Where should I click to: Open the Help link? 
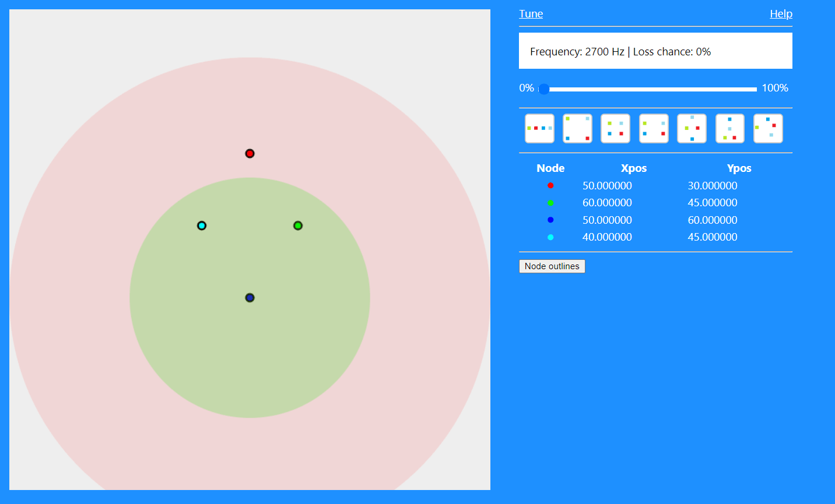(x=781, y=14)
